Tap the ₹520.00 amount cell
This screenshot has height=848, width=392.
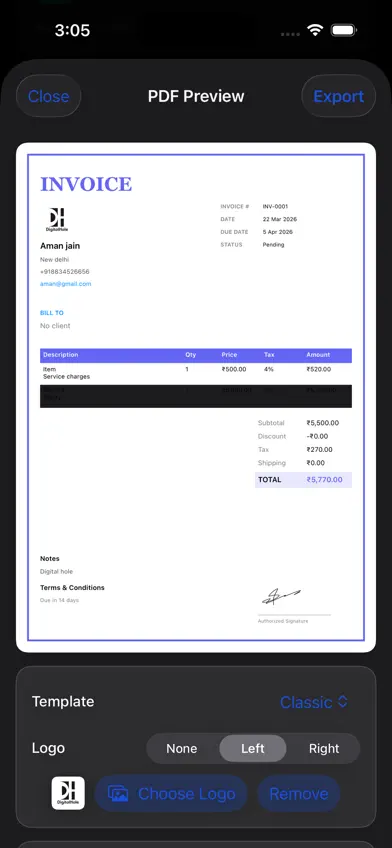(x=318, y=369)
